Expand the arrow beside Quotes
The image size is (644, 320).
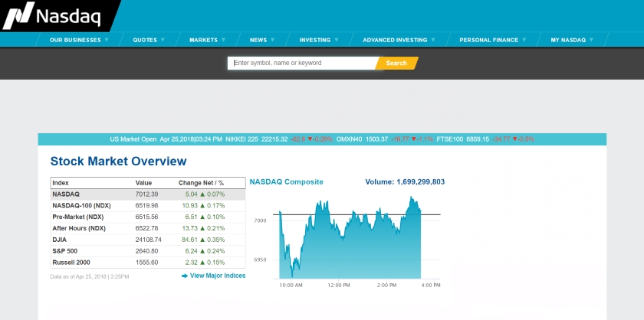163,40
